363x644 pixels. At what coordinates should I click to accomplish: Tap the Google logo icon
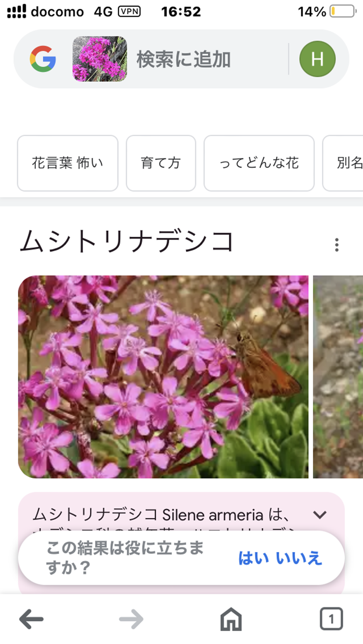(x=43, y=59)
